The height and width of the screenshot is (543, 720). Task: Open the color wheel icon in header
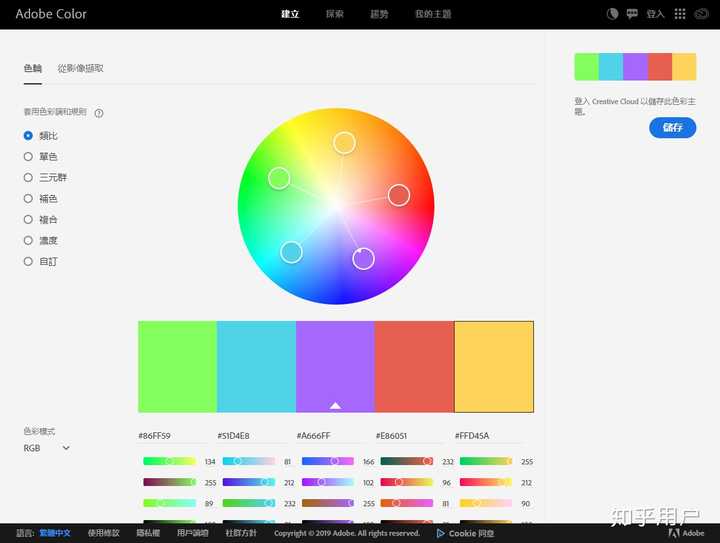point(612,14)
